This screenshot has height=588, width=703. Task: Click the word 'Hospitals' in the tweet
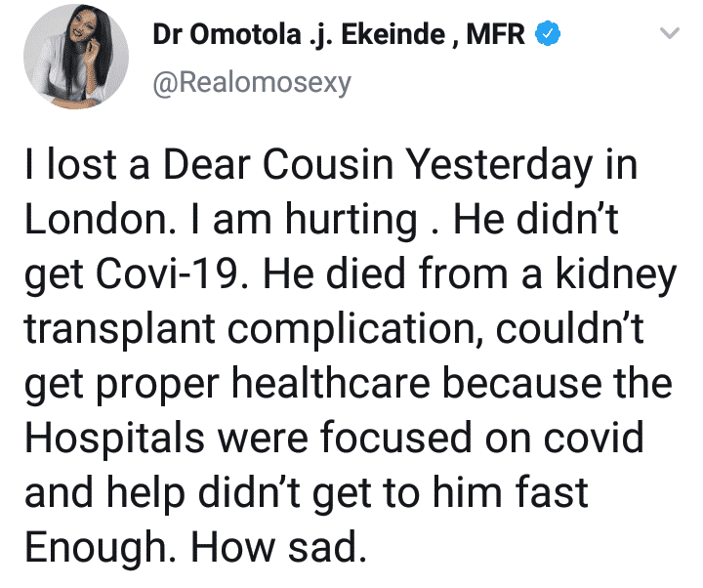click(x=114, y=441)
